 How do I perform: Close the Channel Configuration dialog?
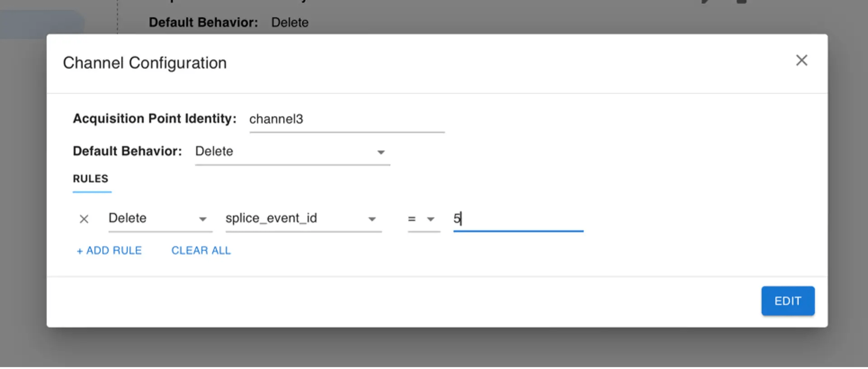click(x=801, y=60)
